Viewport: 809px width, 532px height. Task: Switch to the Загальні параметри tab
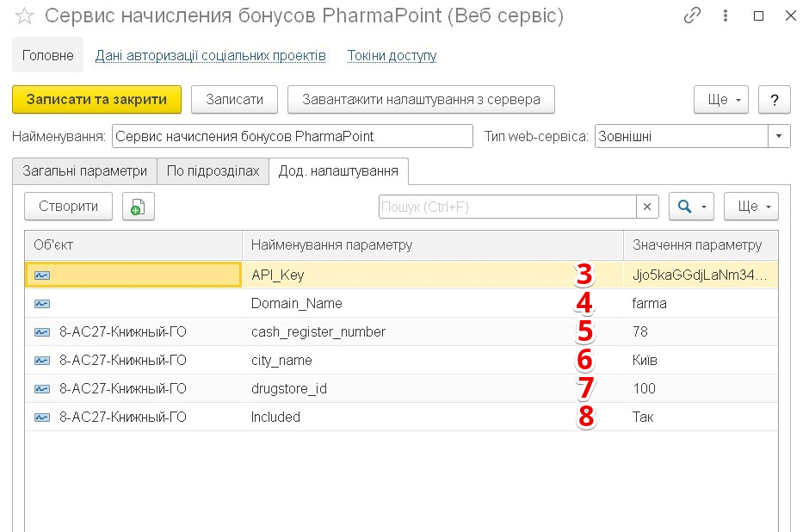84,170
